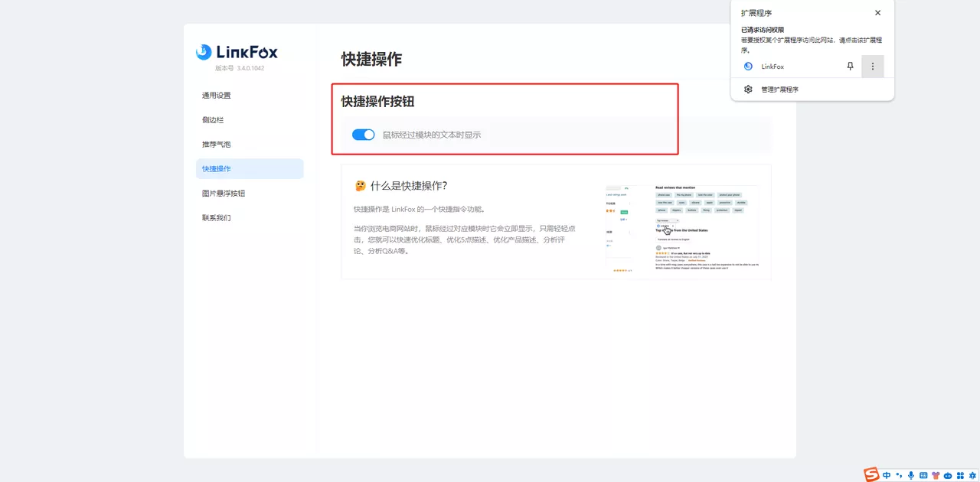Click the Sogou skin center shirt icon
The image size is (980, 482).
point(935,474)
